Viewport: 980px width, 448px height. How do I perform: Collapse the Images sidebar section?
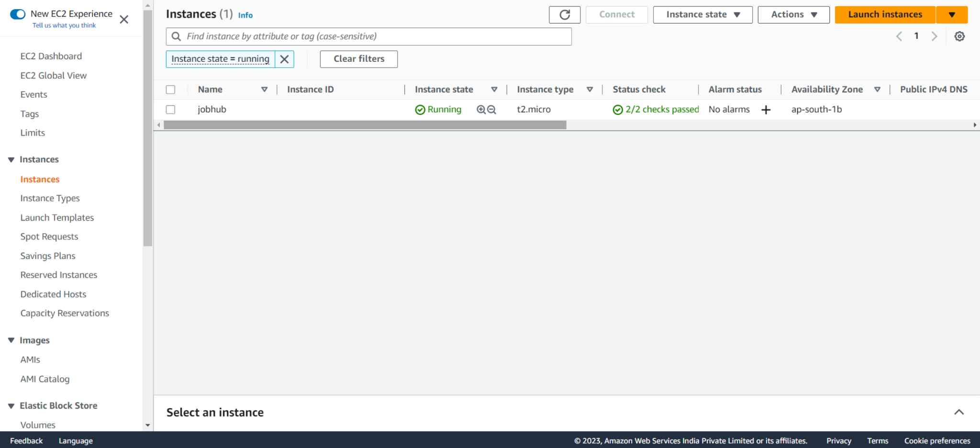(x=11, y=341)
